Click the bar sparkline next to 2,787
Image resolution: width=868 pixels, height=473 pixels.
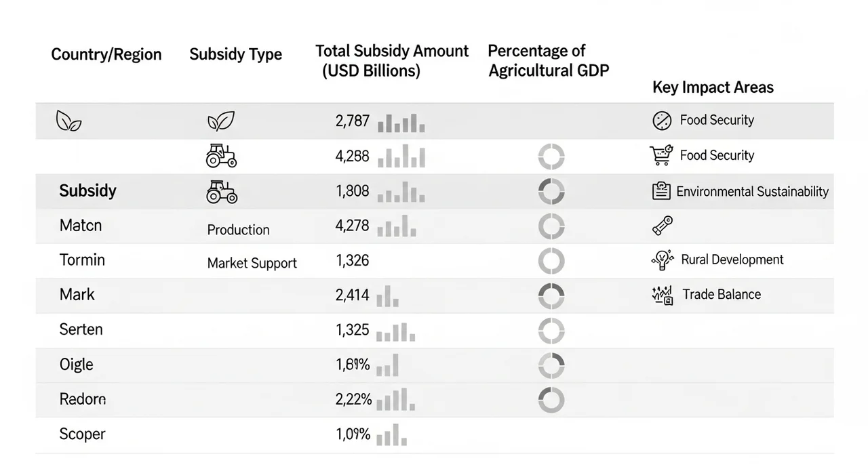401,122
